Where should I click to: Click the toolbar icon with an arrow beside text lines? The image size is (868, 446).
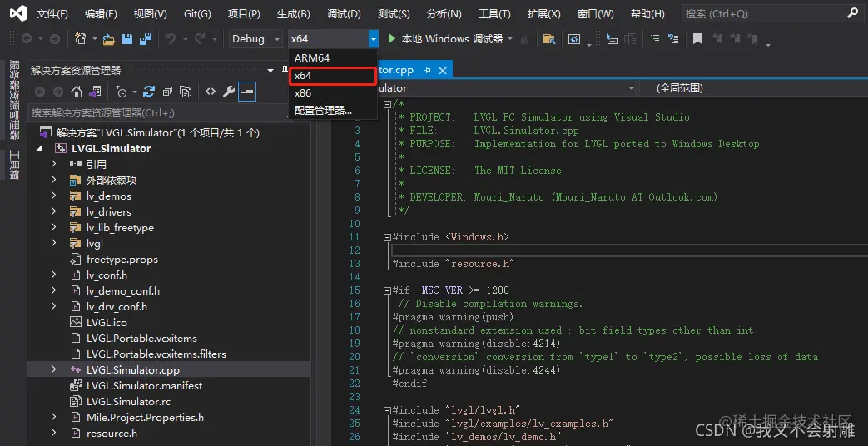click(x=673, y=39)
